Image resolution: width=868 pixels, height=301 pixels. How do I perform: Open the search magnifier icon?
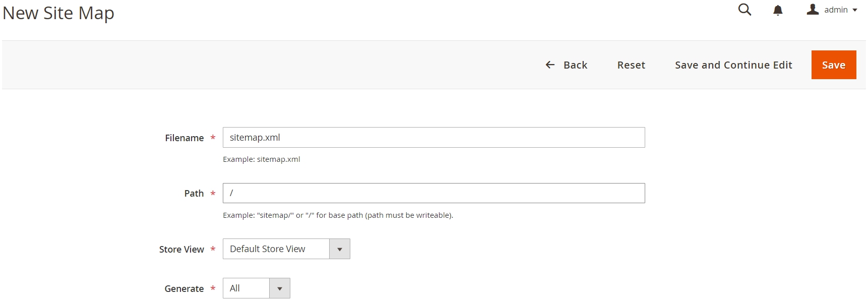(x=745, y=10)
